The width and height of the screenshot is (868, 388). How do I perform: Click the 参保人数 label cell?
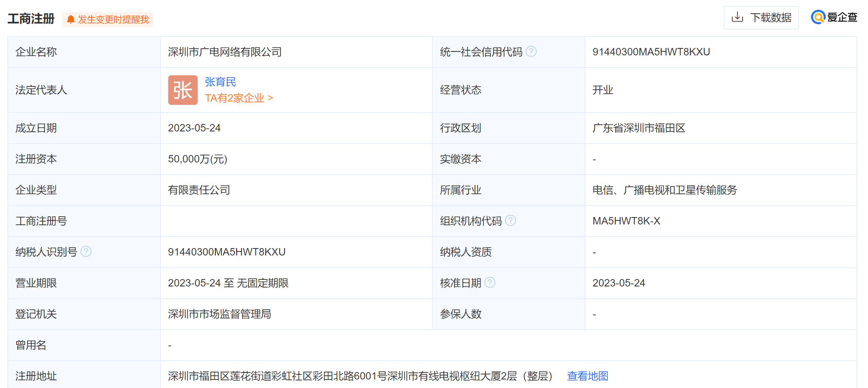508,314
